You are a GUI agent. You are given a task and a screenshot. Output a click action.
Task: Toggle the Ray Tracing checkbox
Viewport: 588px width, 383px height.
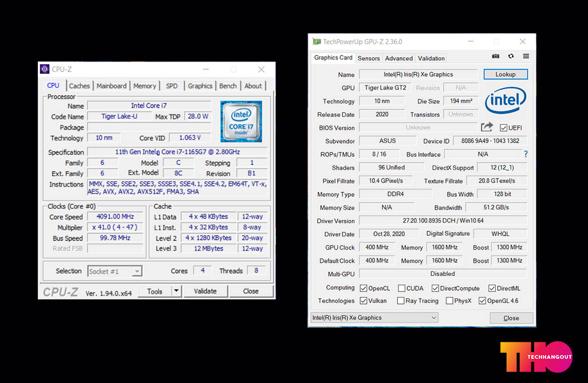coord(401,301)
